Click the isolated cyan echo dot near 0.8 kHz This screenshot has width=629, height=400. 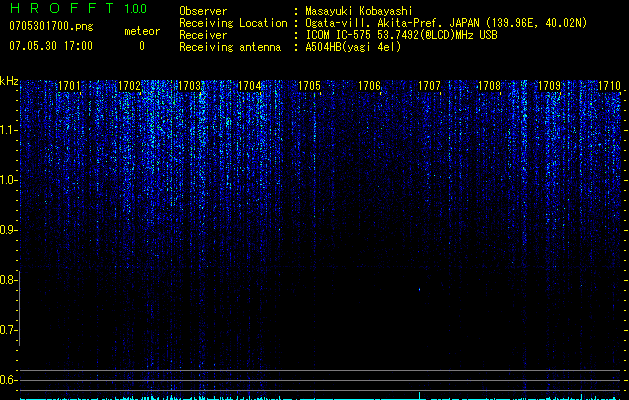(x=420, y=289)
